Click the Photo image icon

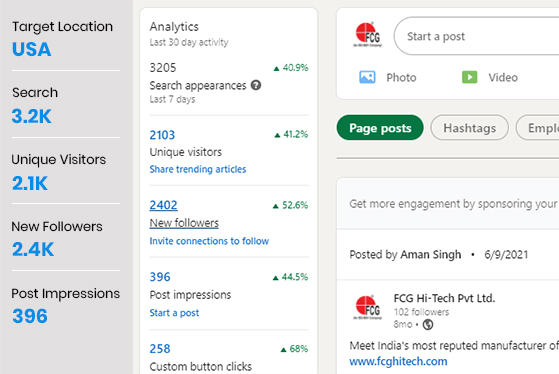[367, 77]
